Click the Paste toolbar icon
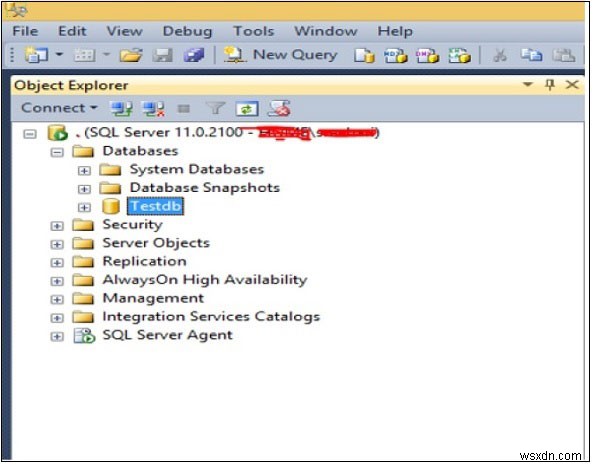The height and width of the screenshot is (466, 593). point(564,56)
